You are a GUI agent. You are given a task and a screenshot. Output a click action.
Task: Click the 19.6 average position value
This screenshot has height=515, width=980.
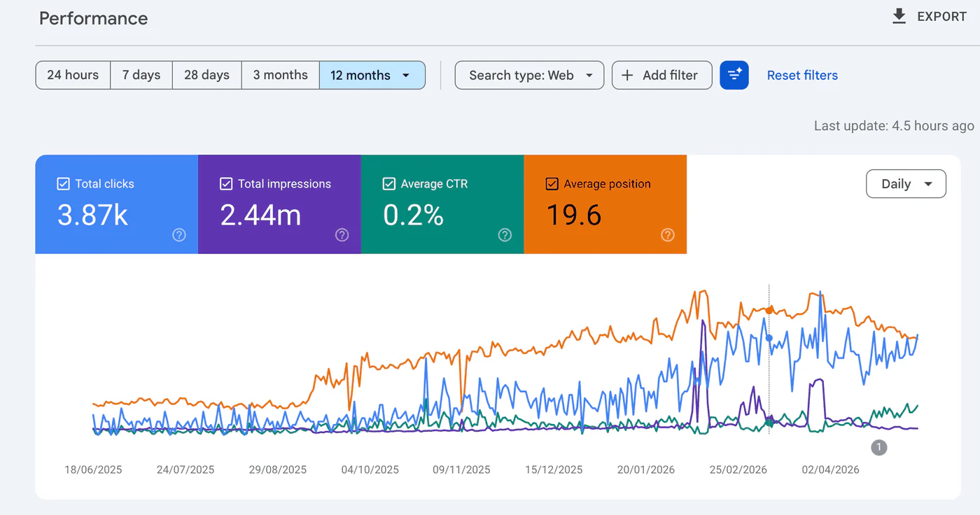click(x=573, y=216)
